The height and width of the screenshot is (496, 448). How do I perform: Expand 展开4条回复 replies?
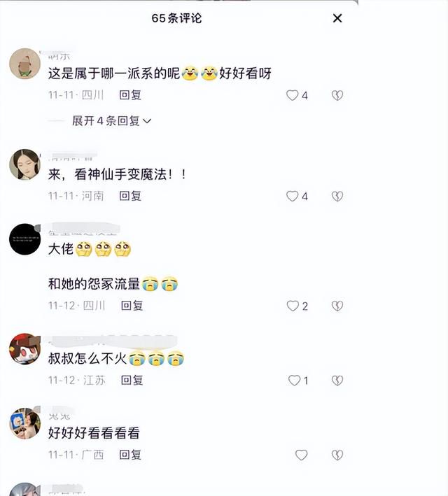pyautogui.click(x=111, y=121)
